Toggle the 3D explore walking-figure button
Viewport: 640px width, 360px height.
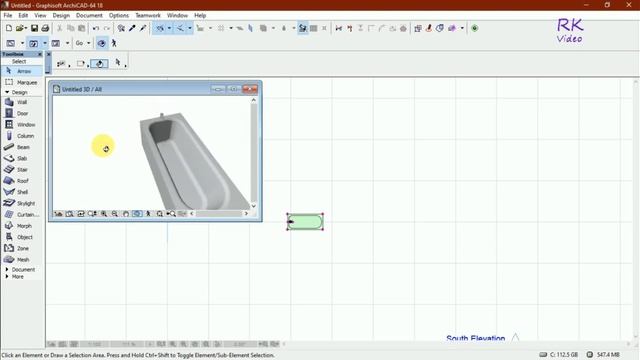(114, 43)
